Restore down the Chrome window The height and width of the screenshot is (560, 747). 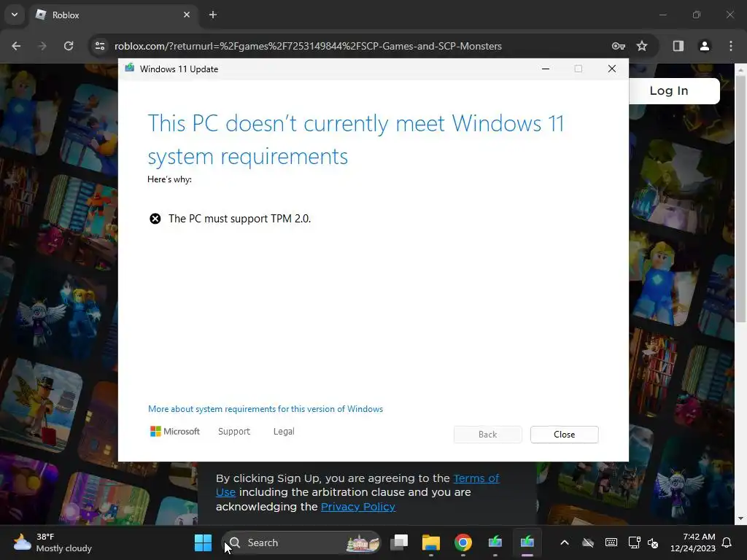[x=697, y=15]
